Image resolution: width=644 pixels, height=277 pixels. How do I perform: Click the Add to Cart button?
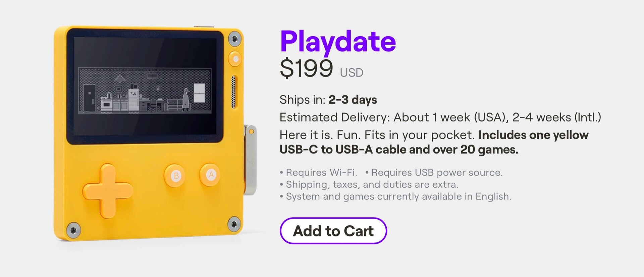pos(333,231)
